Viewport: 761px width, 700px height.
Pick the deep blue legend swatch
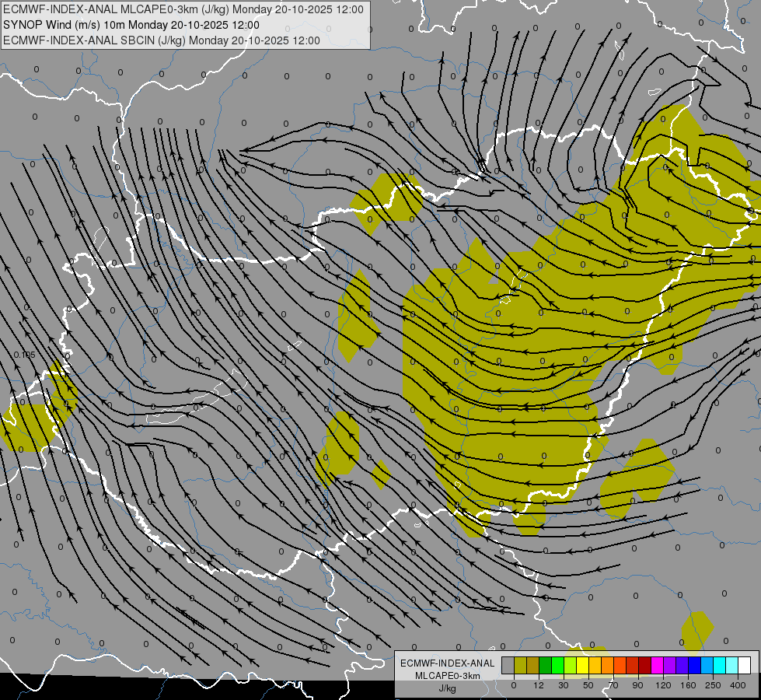pos(695,665)
